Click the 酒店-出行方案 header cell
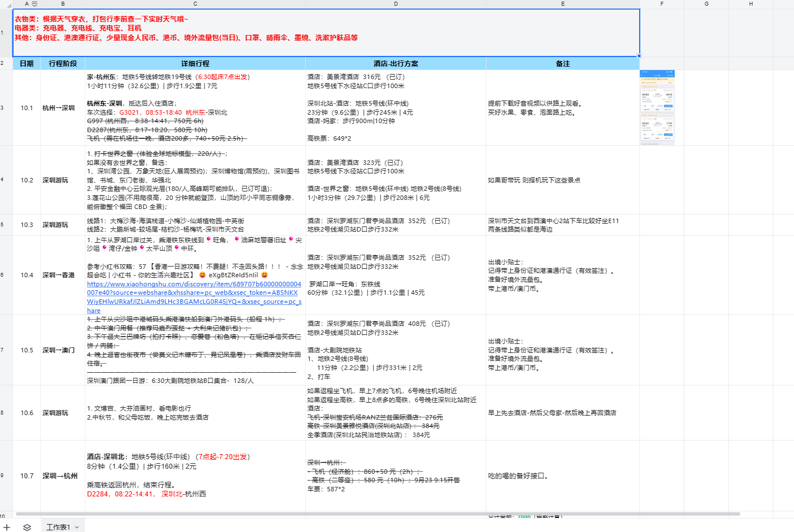The width and height of the screenshot is (794, 532). [396, 64]
